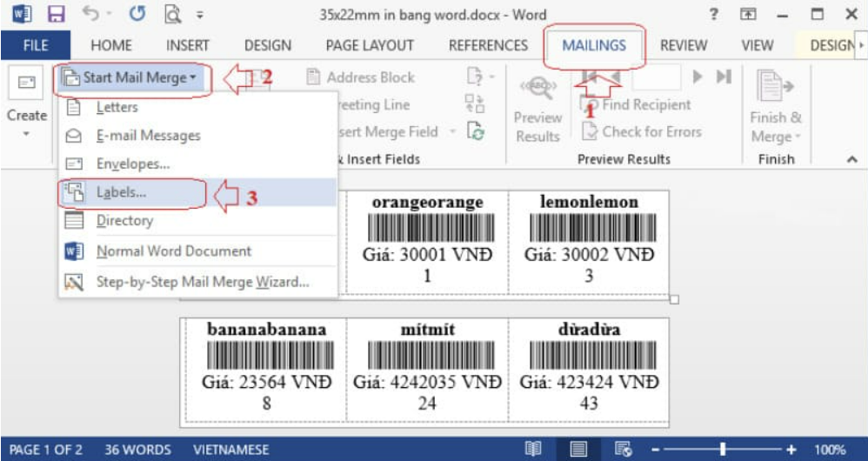Click the Update Labels icon
Screen dimensions: 868x461
click(x=476, y=131)
